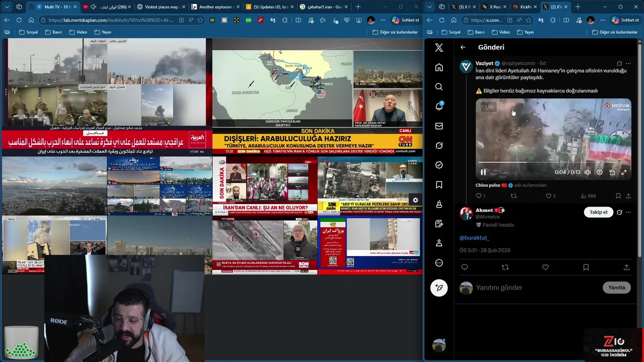644x362 pixels.
Task: Open Diğer sık kullanılanlar folder in left browser
Action: (x=395, y=32)
